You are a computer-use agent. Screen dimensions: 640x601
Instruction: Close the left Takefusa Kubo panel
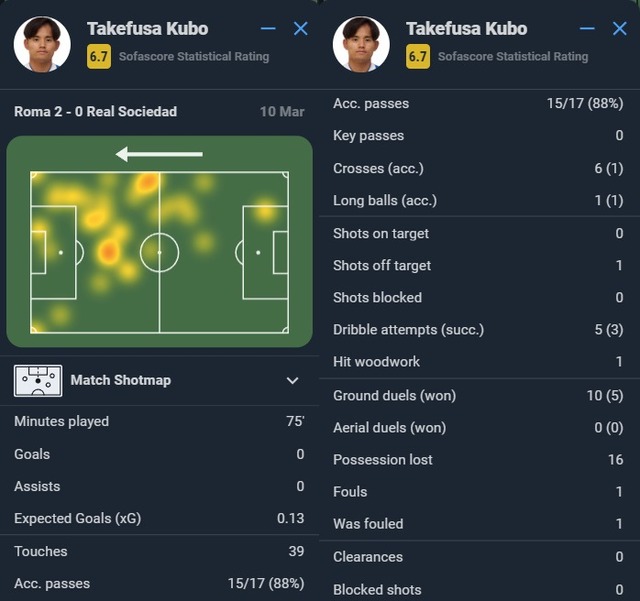(x=301, y=29)
